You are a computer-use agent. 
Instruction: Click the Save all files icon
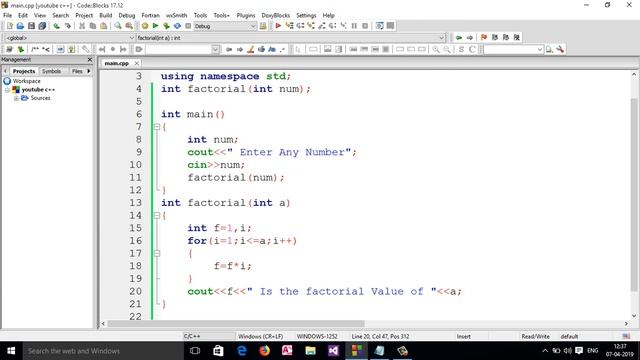point(42,26)
